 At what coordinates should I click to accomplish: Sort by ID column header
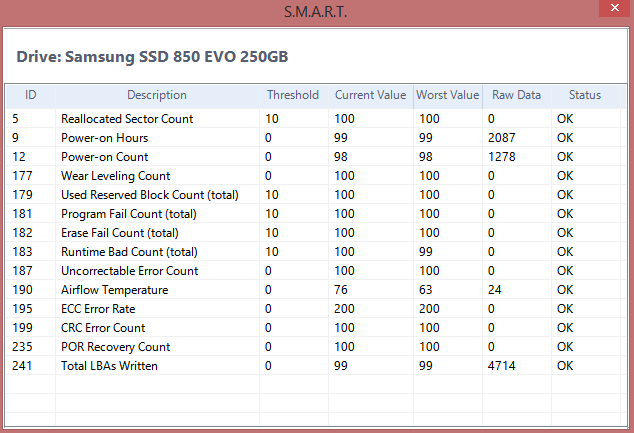coord(31,95)
